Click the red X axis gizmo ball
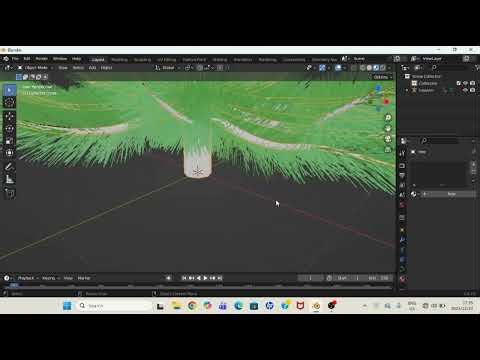Screen dimensions: 480x360 coord(387,102)
